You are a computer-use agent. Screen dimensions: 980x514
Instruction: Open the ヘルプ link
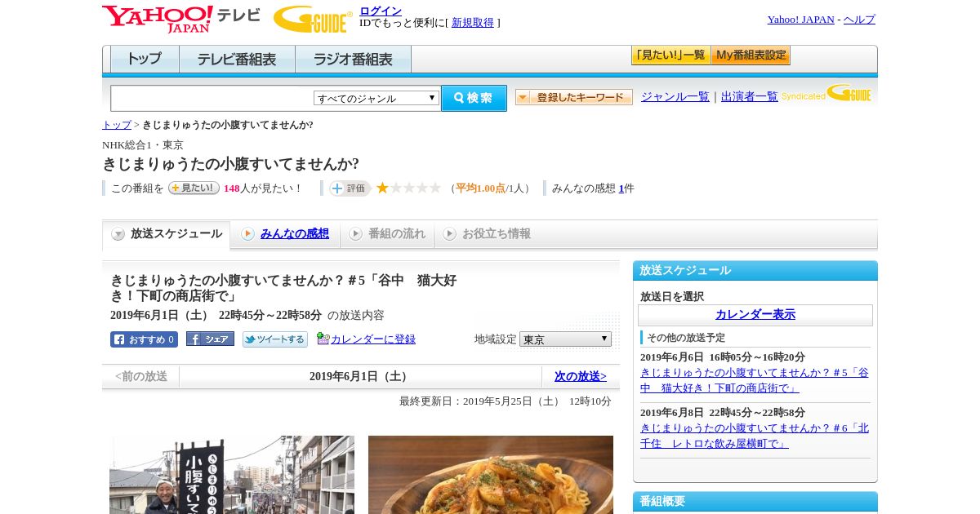point(859,20)
